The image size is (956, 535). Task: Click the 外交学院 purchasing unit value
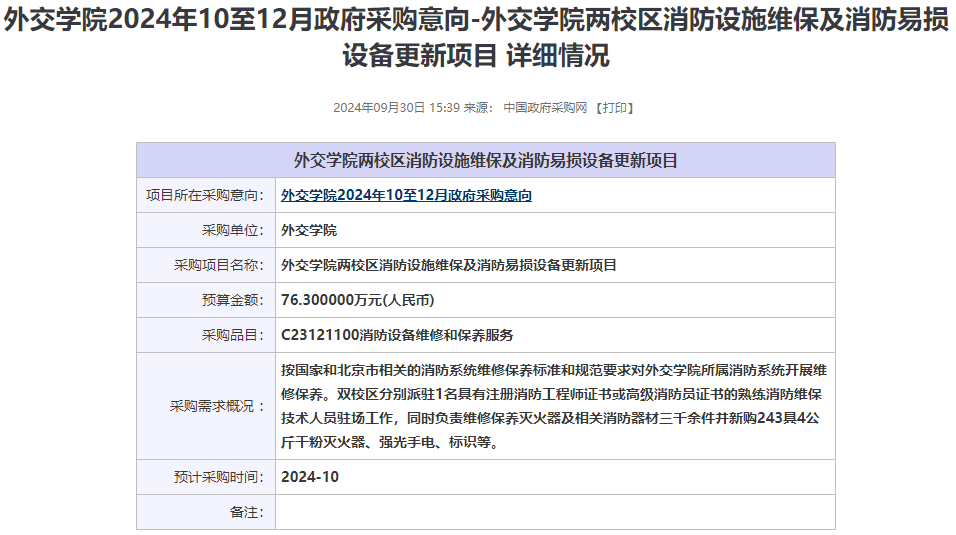click(309, 231)
